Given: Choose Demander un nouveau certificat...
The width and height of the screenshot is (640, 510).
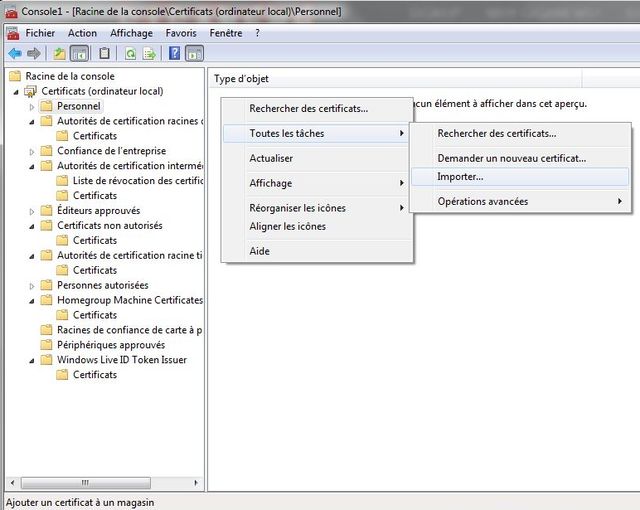Looking at the screenshot, I should (520, 158).
